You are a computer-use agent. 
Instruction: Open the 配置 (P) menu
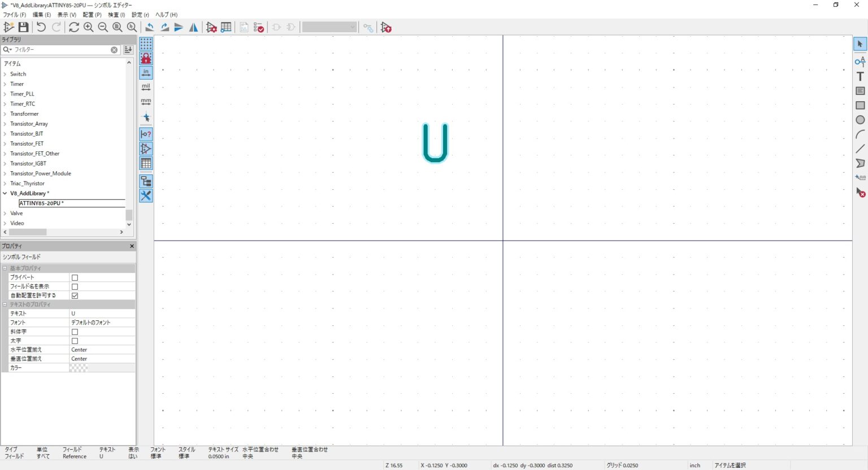click(92, 15)
